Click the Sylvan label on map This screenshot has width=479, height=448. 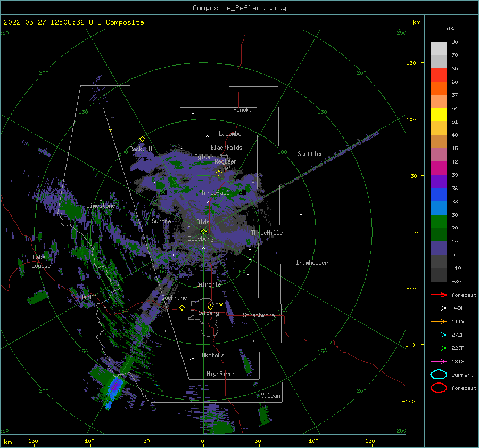tap(204, 157)
